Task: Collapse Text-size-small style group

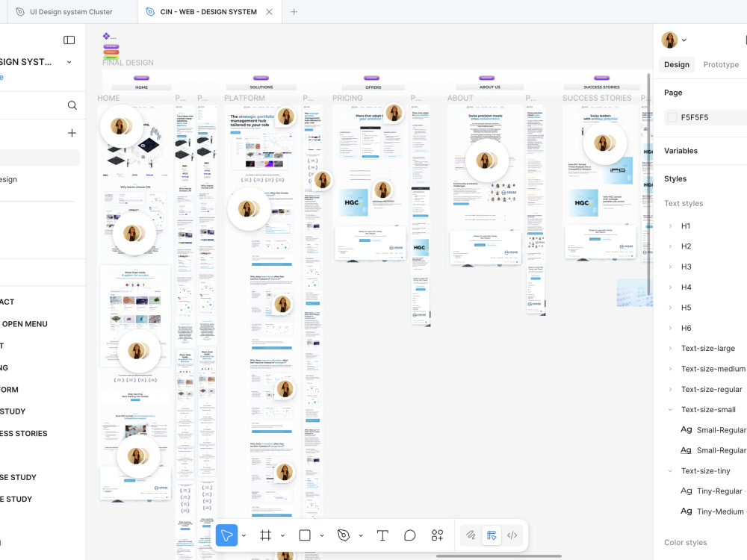Action: coord(670,409)
